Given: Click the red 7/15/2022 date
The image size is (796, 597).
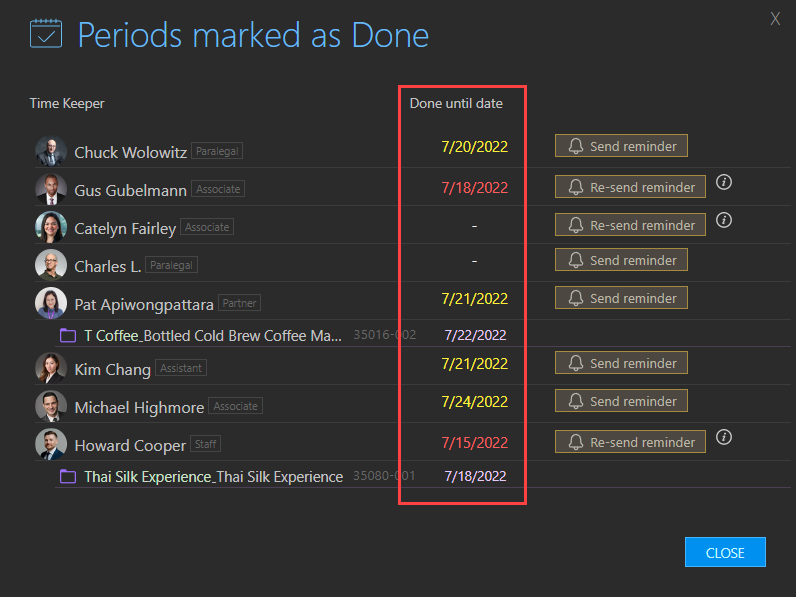Looking at the screenshot, I should pos(474,443).
